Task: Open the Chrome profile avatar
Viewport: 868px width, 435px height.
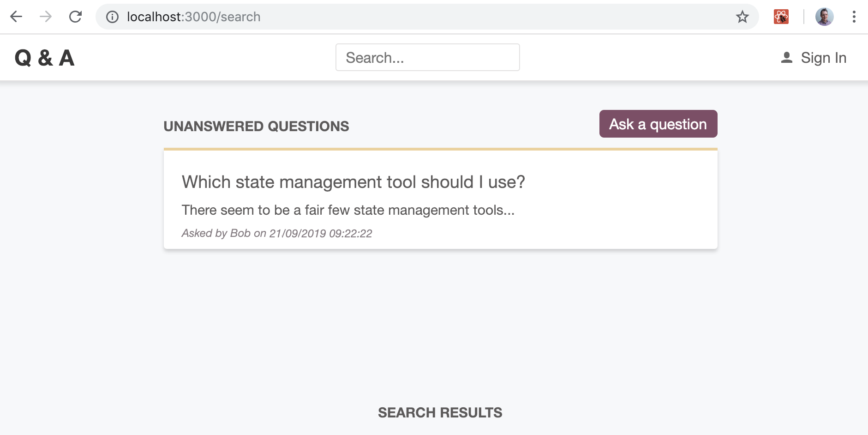Action: click(x=824, y=17)
